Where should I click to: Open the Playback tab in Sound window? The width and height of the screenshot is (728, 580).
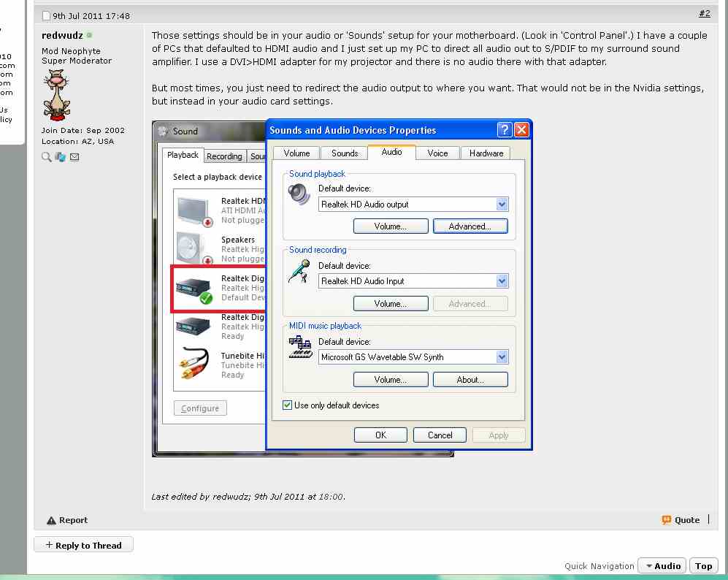coord(183,155)
